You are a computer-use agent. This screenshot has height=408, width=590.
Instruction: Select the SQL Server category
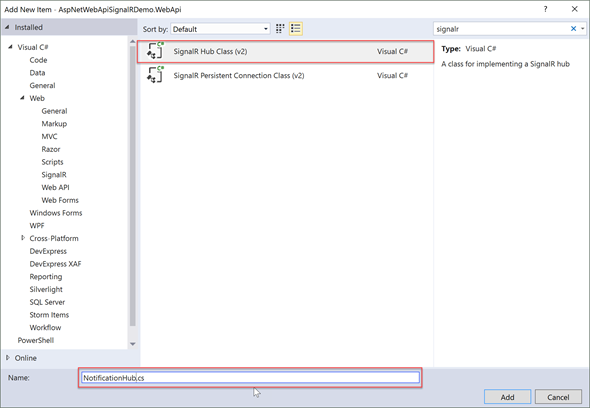point(47,302)
